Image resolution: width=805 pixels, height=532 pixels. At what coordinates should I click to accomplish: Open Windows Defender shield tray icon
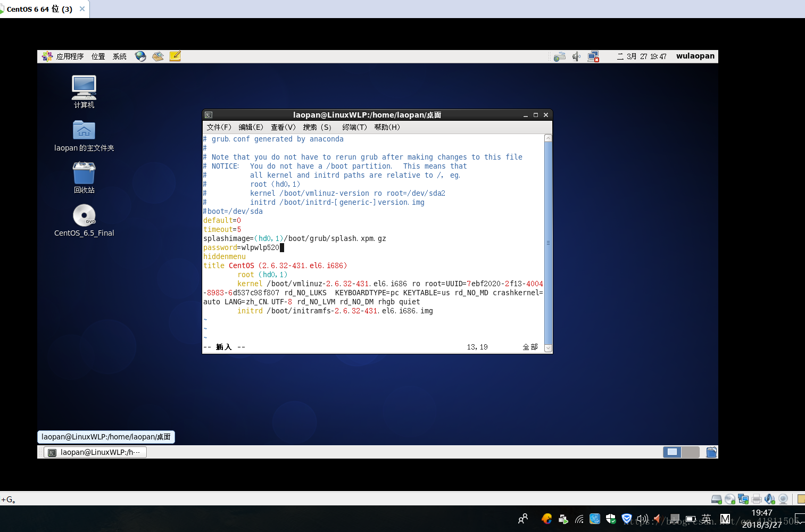(611, 519)
